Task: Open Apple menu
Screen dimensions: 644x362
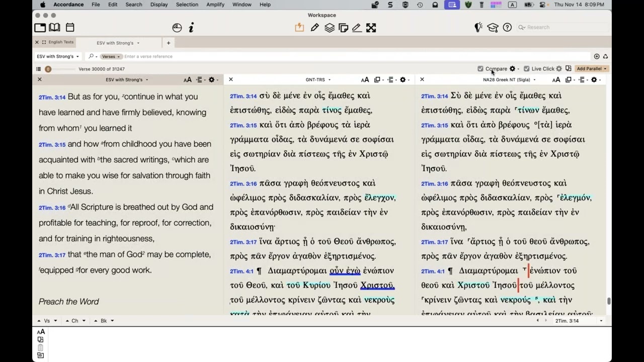Action: [x=43, y=5]
